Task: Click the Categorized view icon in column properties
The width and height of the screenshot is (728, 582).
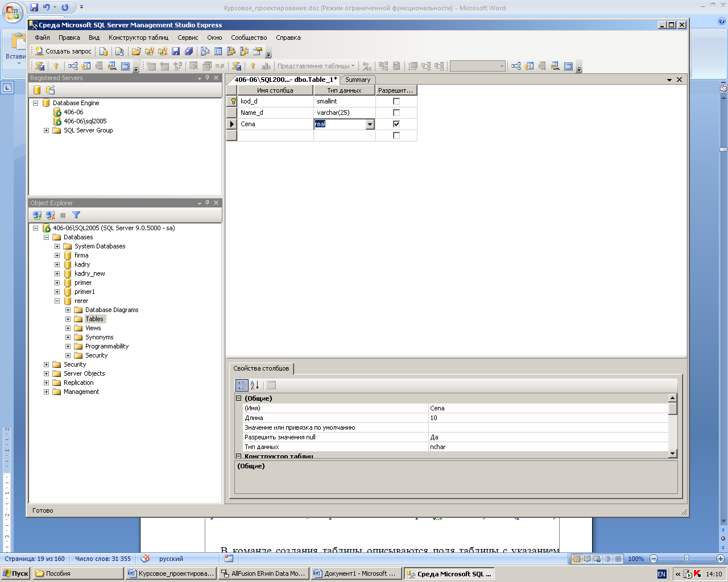Action: [x=242, y=385]
